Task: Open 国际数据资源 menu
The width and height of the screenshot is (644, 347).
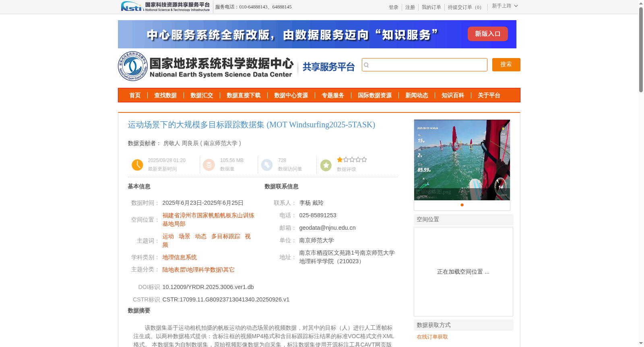Action: pyautogui.click(x=375, y=96)
